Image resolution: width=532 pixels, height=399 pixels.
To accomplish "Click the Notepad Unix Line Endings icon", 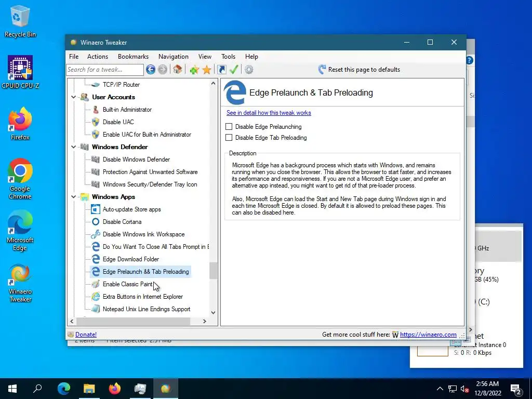I will pos(96,309).
